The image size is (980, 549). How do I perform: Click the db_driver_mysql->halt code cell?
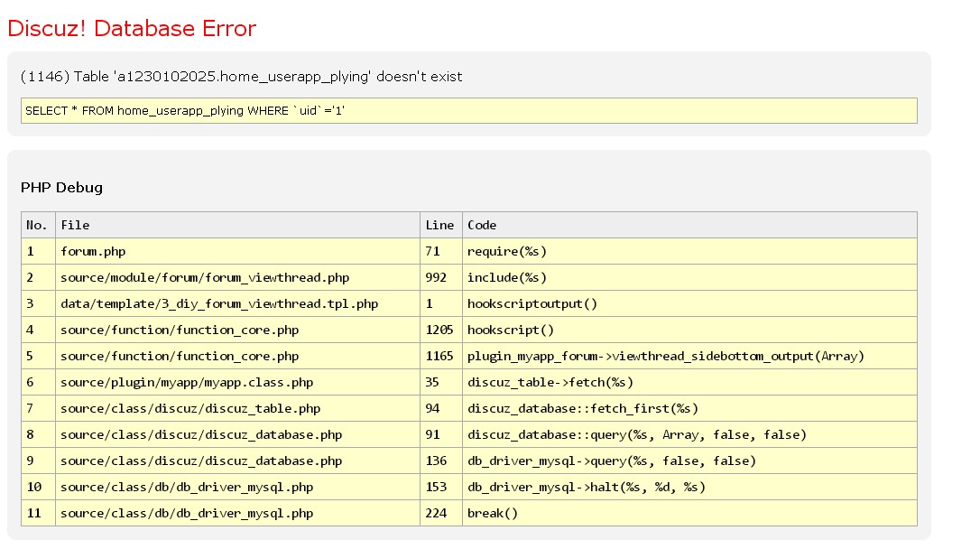coord(587,487)
